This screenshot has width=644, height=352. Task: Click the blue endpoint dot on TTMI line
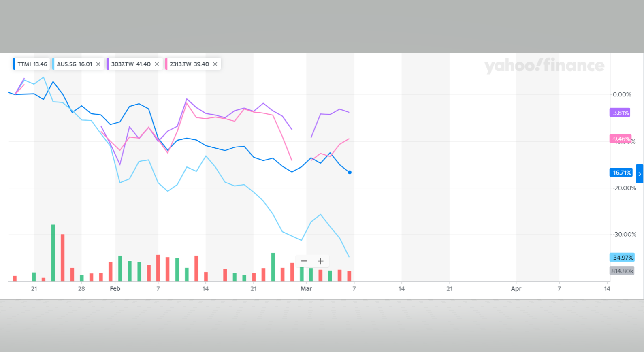tap(350, 173)
